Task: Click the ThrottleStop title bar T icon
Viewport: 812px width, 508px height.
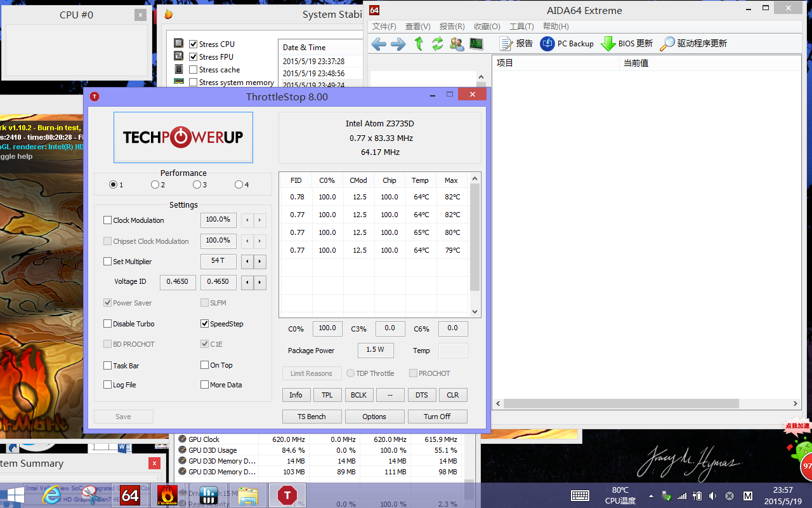Action: [95, 97]
